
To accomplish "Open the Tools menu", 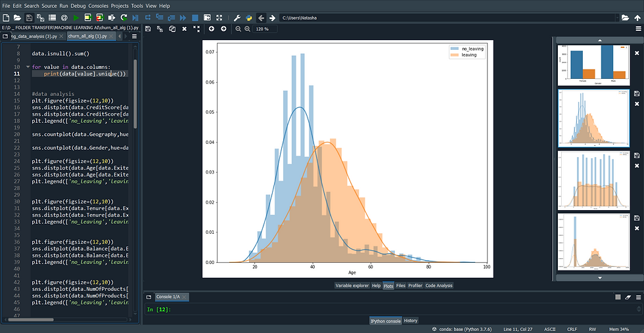I will click(137, 6).
